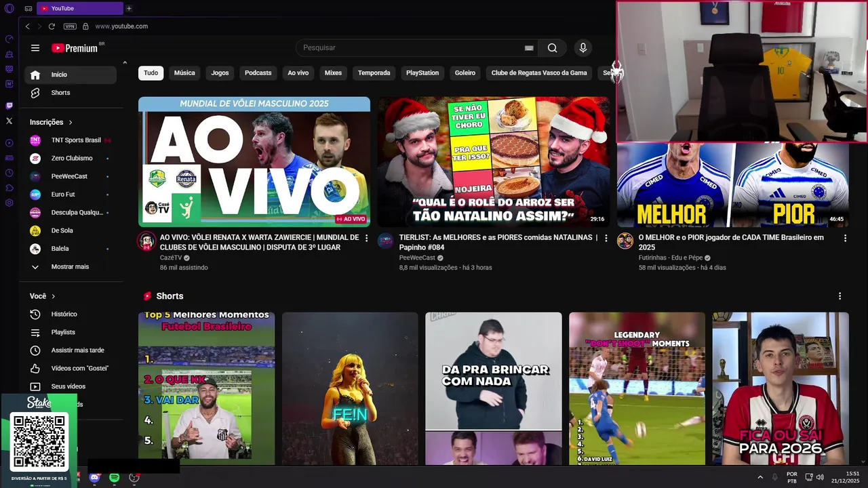Viewport: 868px width, 488px height.
Task: Select the Tudo filter chip
Action: 151,73
